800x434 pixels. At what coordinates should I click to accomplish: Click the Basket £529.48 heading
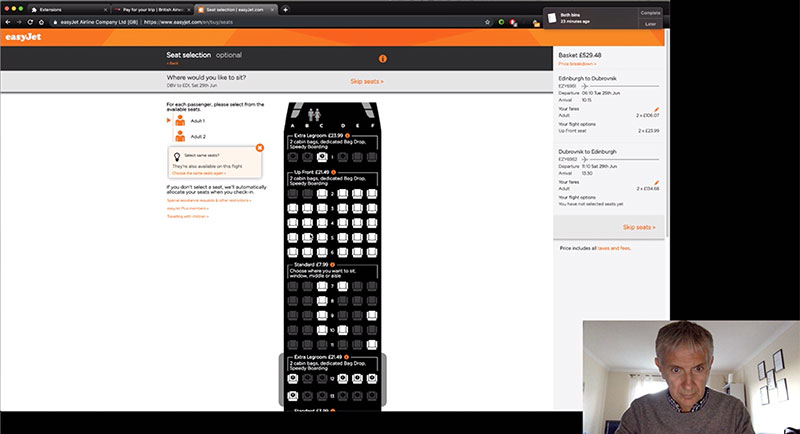tap(580, 55)
